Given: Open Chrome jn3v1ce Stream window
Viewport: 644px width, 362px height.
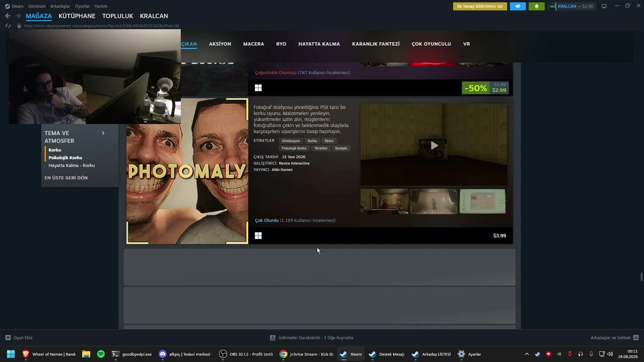Looking at the screenshot, I should pyautogui.click(x=306, y=354).
